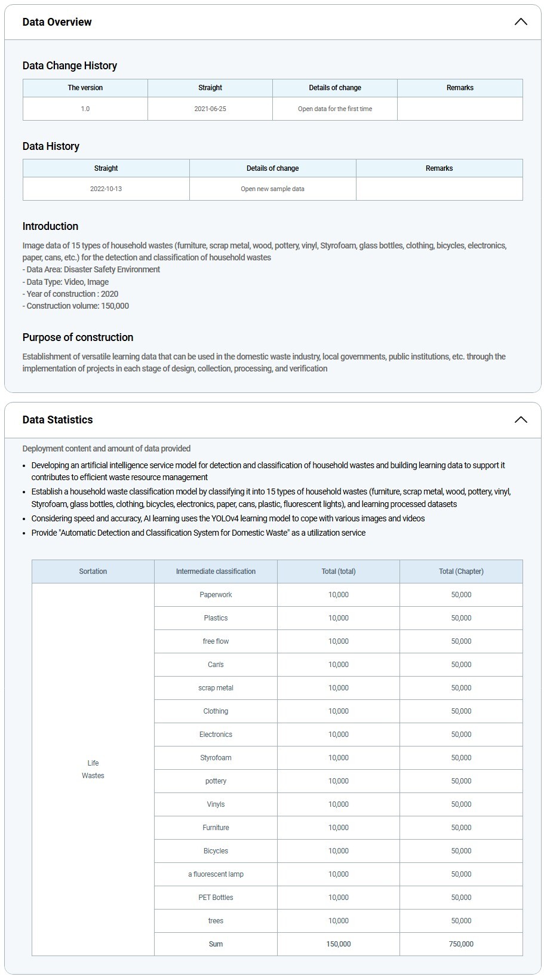544x980 pixels.
Task: Select the 2022-10-13 date cell
Action: coord(106,189)
